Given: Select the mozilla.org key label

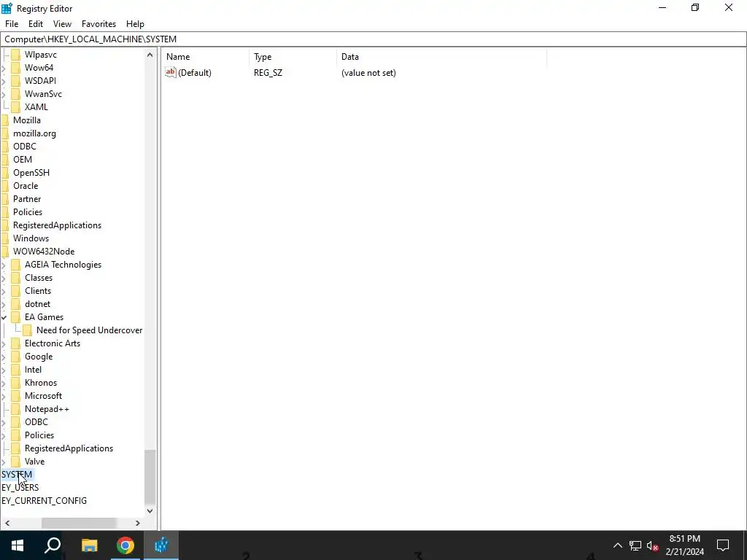Looking at the screenshot, I should click(34, 133).
